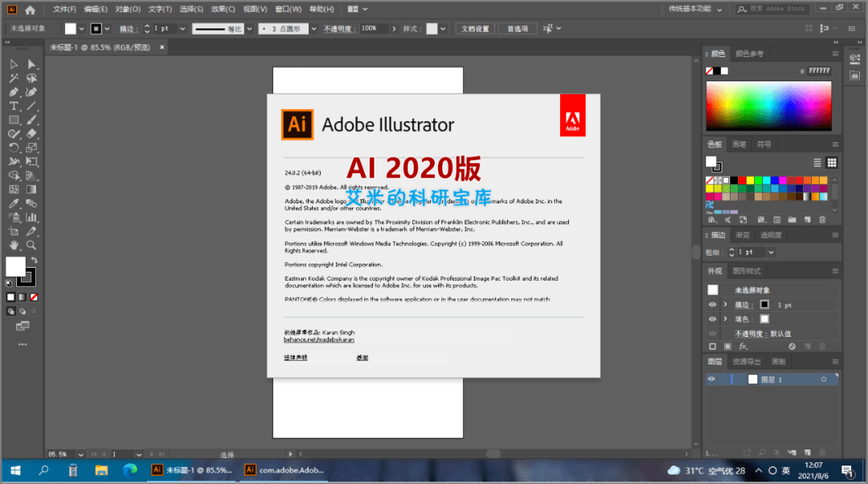
Task: Open the 等比 variable width profile dropdown
Action: (x=250, y=29)
